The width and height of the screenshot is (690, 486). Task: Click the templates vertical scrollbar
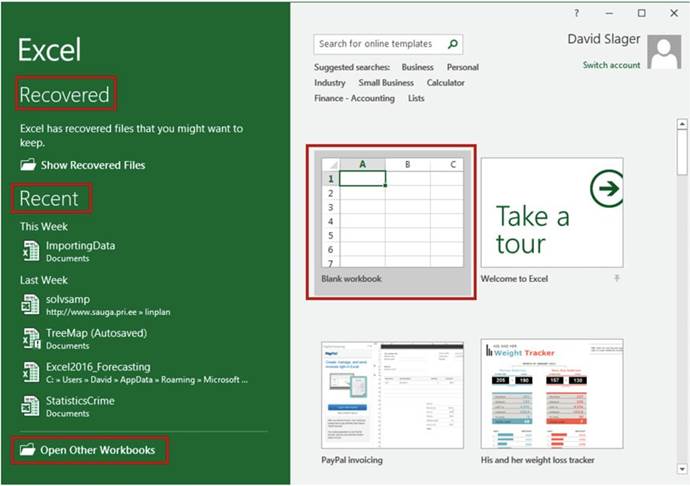[682, 300]
